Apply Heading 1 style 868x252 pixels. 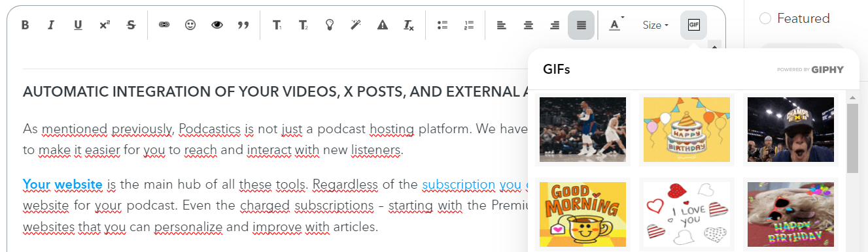click(x=277, y=25)
